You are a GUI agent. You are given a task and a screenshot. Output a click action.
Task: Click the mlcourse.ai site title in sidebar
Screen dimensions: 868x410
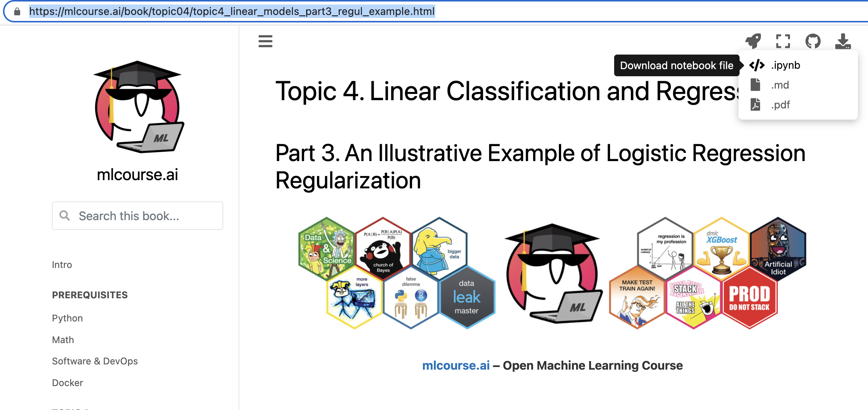click(137, 175)
